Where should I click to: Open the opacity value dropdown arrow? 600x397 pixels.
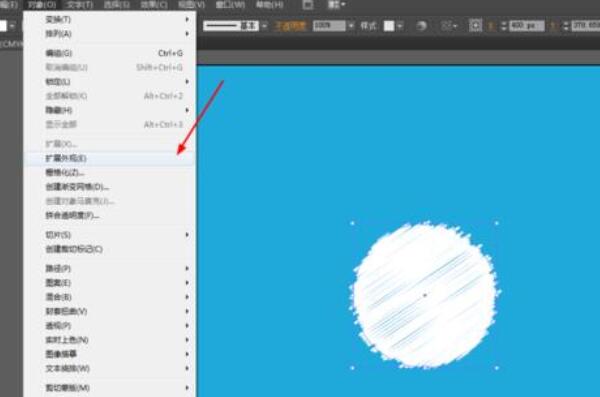(351, 26)
